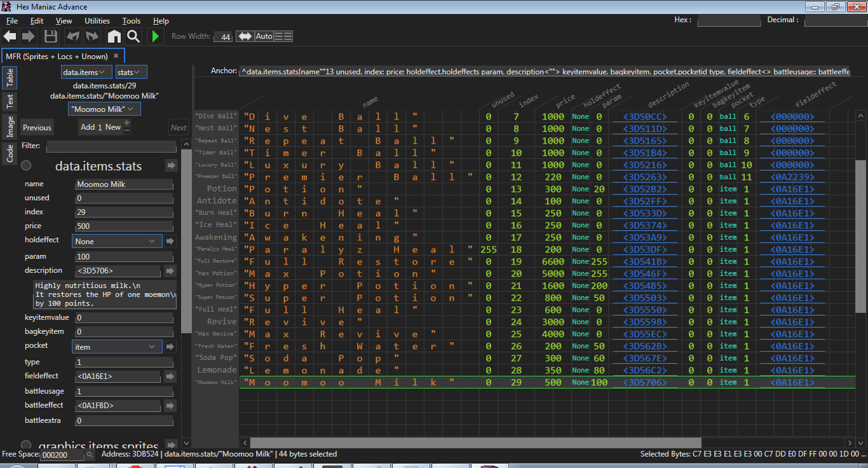This screenshot has width=868, height=468.
Task: Click into the Filter text field
Action: [x=111, y=146]
